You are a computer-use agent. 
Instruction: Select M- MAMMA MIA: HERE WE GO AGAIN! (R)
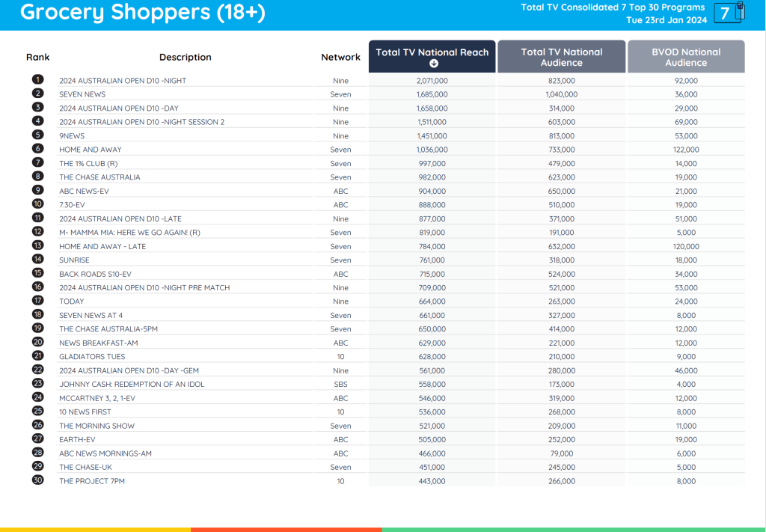point(129,233)
